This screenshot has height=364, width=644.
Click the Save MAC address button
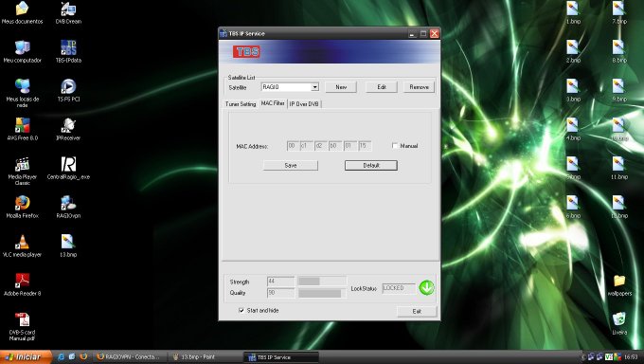(291, 165)
